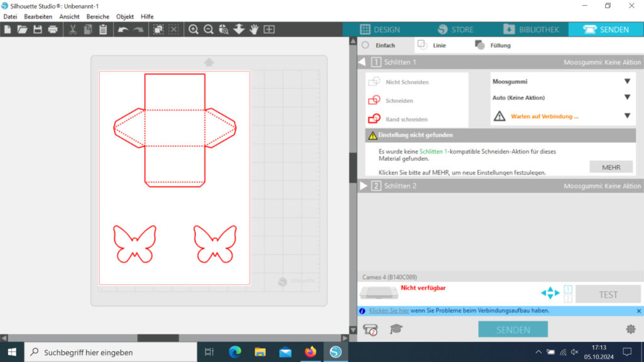Follow the 'Klicken Sie hier' link

389,310
